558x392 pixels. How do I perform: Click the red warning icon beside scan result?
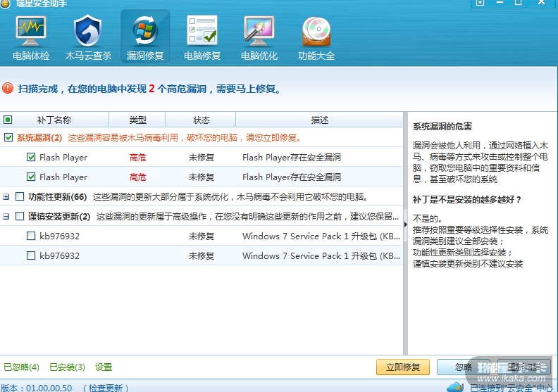[8, 88]
